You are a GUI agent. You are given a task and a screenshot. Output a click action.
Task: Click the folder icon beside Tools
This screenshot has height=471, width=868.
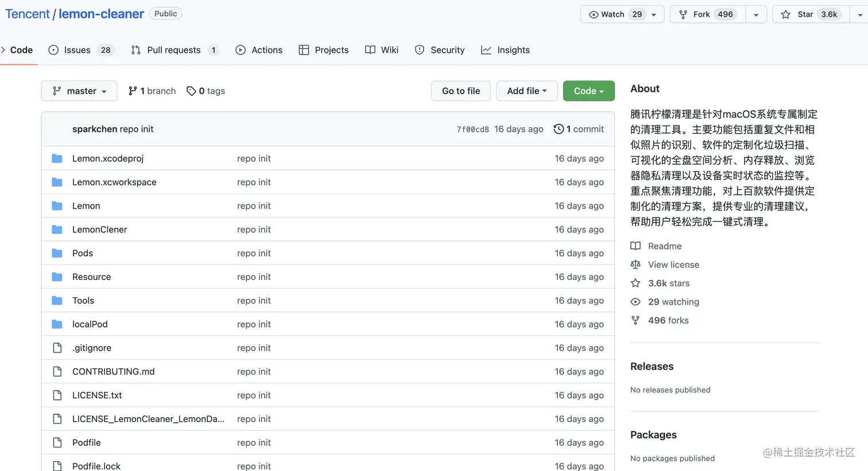(57, 300)
